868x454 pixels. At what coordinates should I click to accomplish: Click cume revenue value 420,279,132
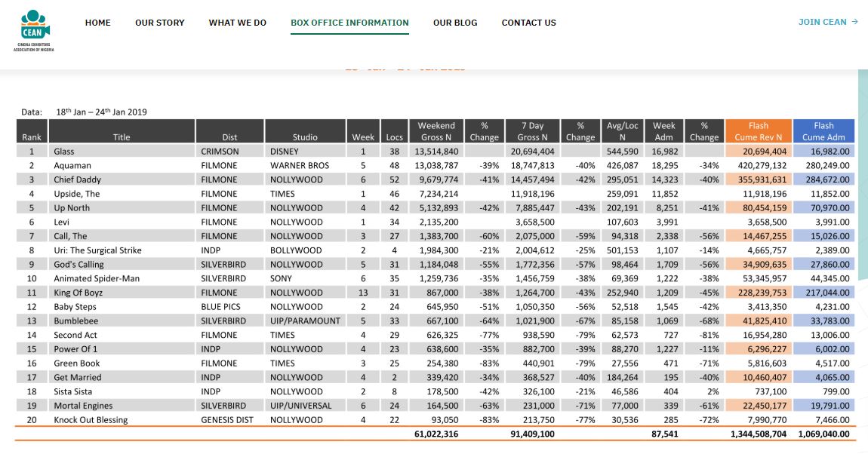click(x=762, y=165)
